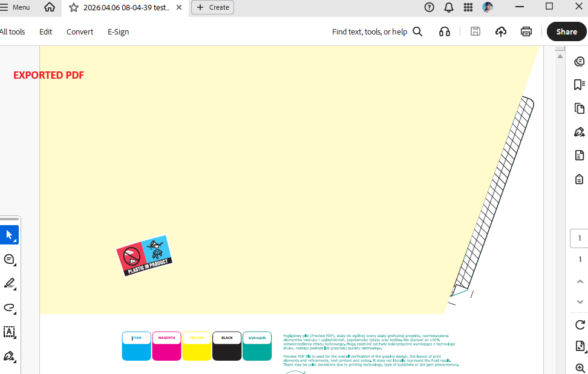Click the Share button
Image resolution: width=588 pixels, height=374 pixels.
[x=566, y=31]
